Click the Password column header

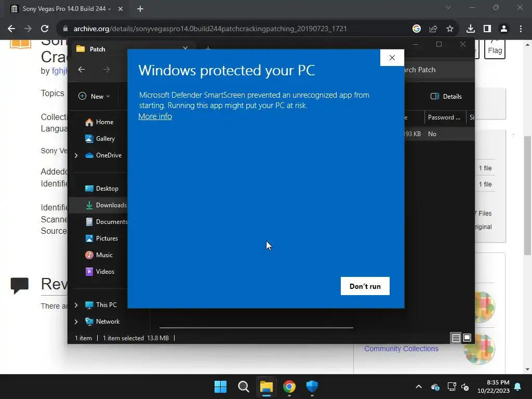click(x=445, y=117)
